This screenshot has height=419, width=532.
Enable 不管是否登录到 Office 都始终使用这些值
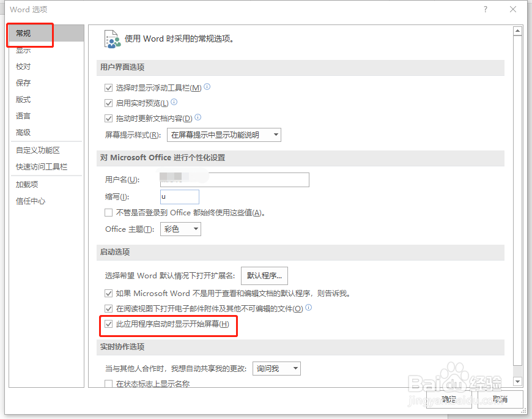click(x=109, y=213)
